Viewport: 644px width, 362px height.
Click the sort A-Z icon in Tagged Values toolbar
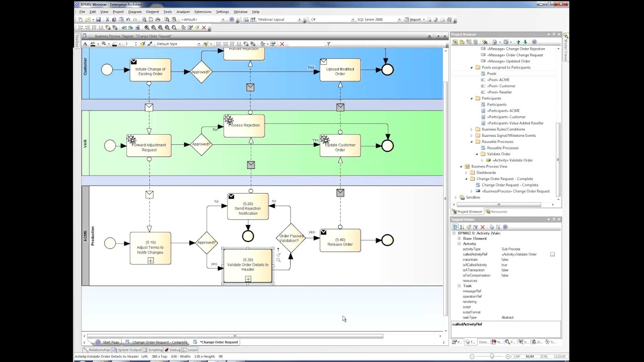(x=462, y=227)
